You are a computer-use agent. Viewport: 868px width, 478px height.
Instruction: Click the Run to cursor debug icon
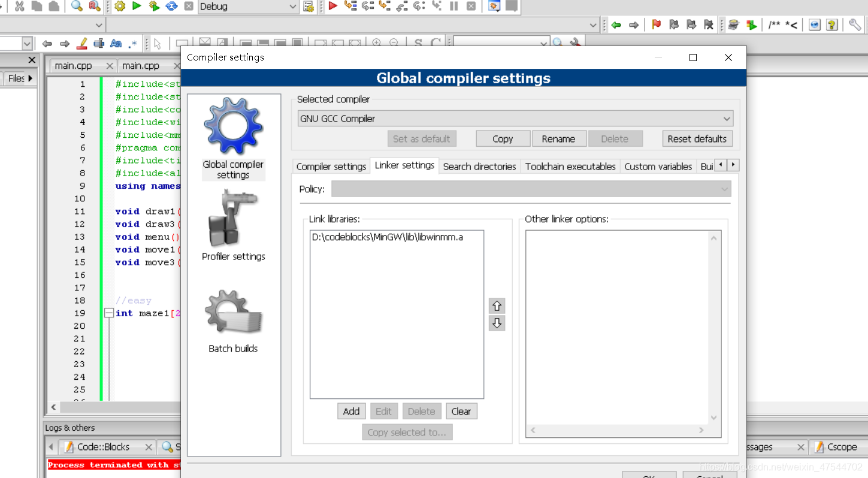click(x=350, y=6)
